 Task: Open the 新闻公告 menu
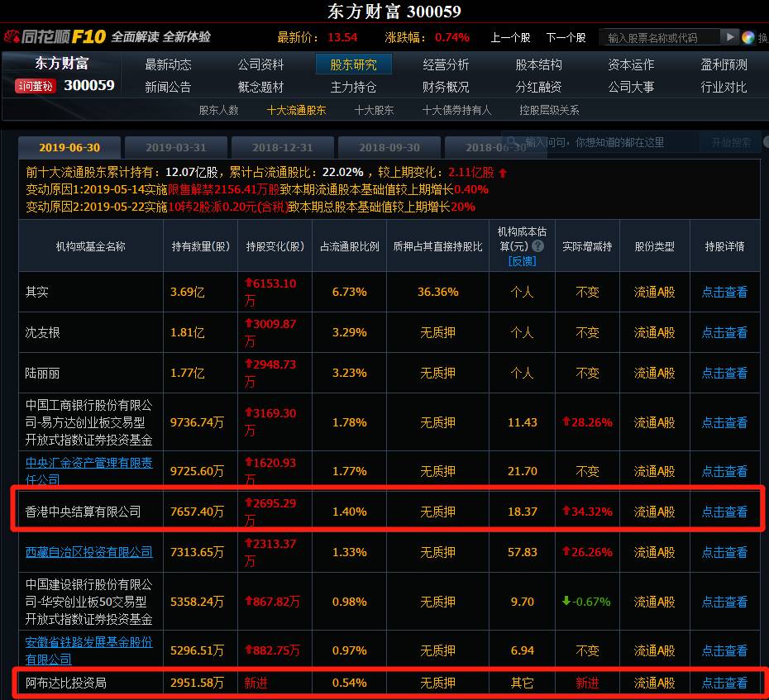tap(168, 88)
